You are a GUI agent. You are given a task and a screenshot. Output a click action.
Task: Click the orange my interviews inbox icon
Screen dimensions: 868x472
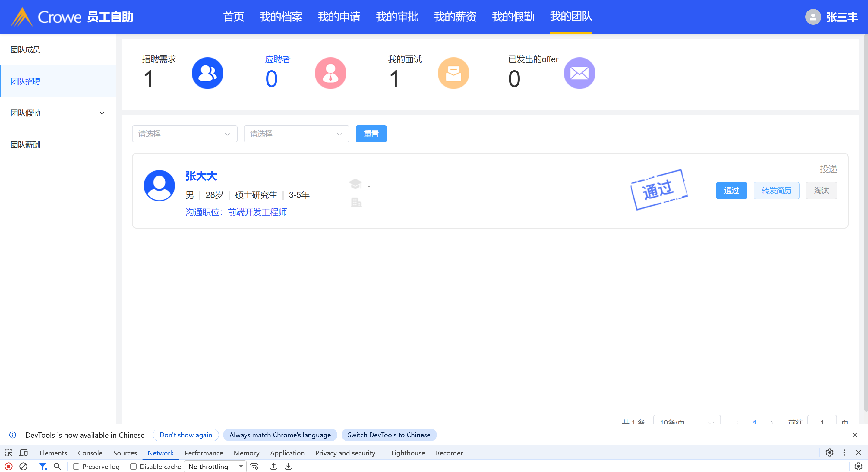453,73
